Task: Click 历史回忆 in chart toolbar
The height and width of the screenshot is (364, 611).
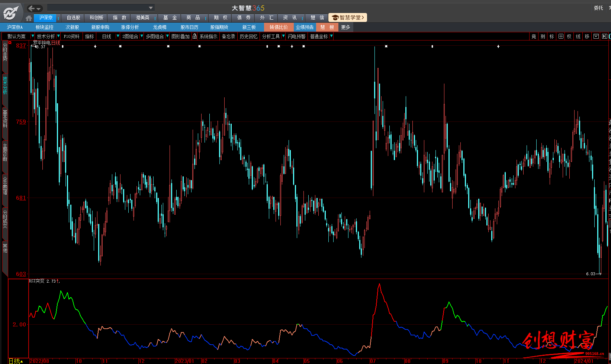Action: point(248,36)
